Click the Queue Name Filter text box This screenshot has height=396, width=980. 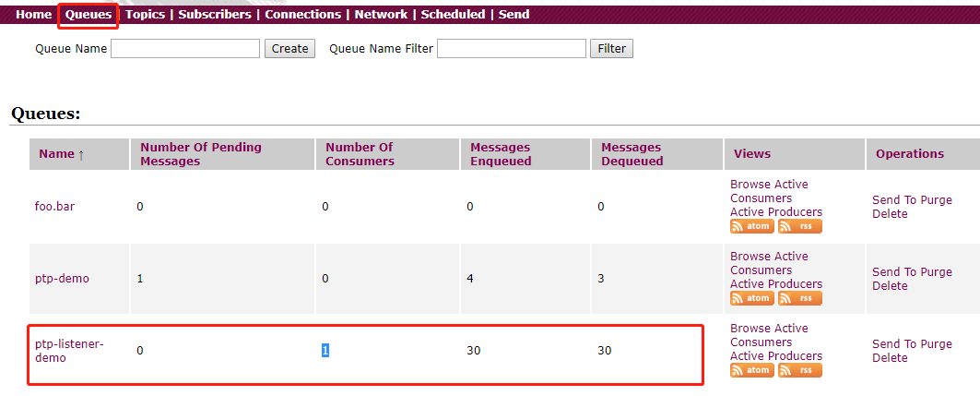coord(511,49)
